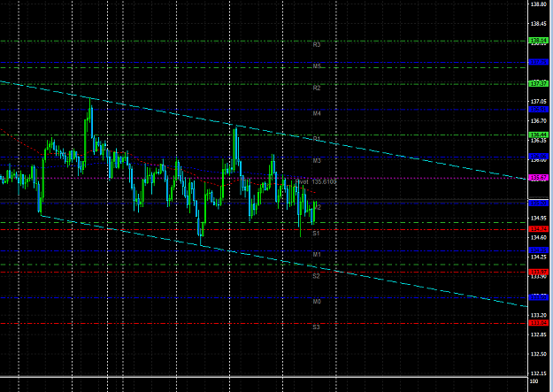The height and width of the screenshot is (392, 553).
Task: Click the M1 pivot level label
Action: tap(317, 254)
